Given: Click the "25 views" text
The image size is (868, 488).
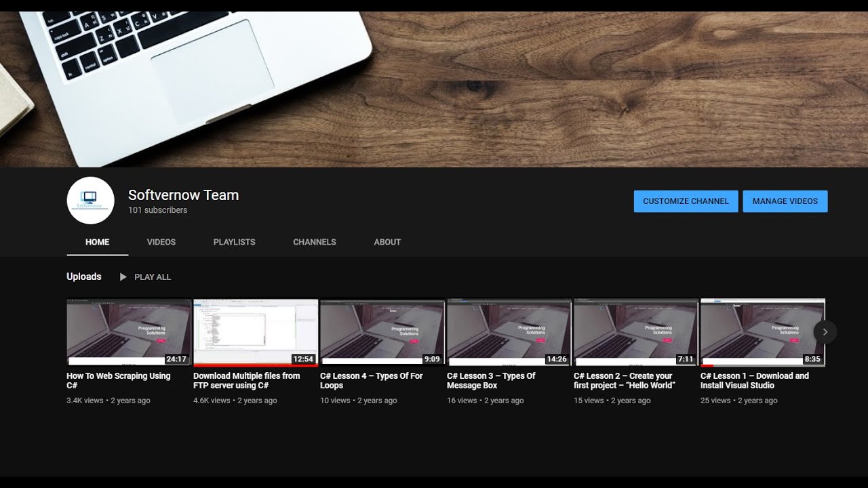Looking at the screenshot, I should pos(716,401).
